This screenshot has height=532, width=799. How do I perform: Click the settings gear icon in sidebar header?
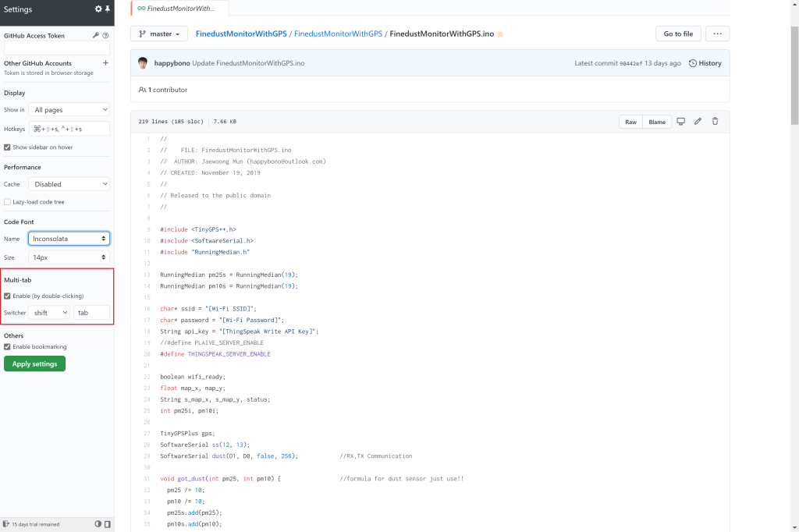pyautogui.click(x=98, y=9)
